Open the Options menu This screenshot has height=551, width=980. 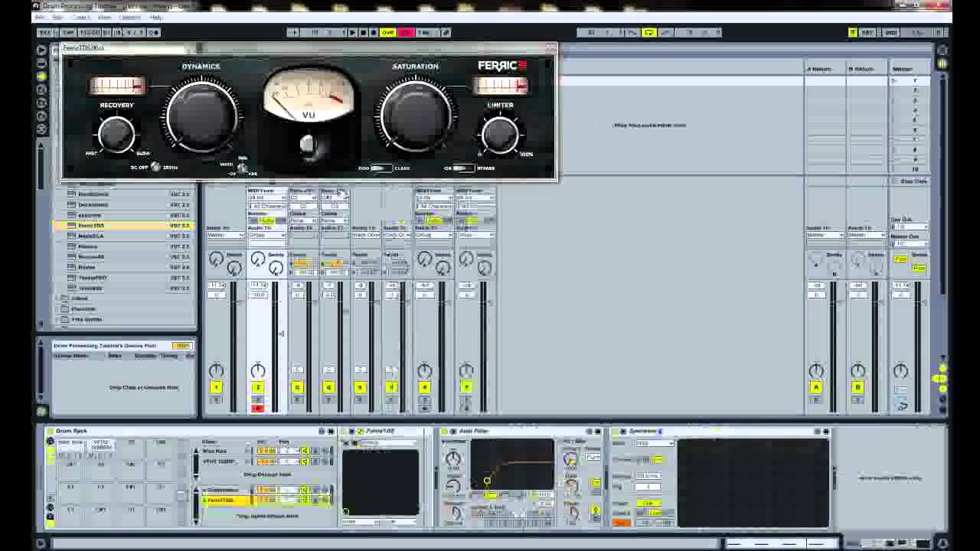[x=130, y=17]
